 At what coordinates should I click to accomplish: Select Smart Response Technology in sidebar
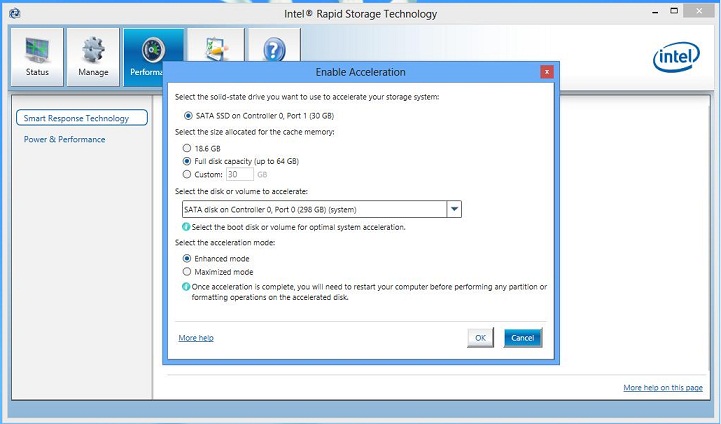coord(82,118)
